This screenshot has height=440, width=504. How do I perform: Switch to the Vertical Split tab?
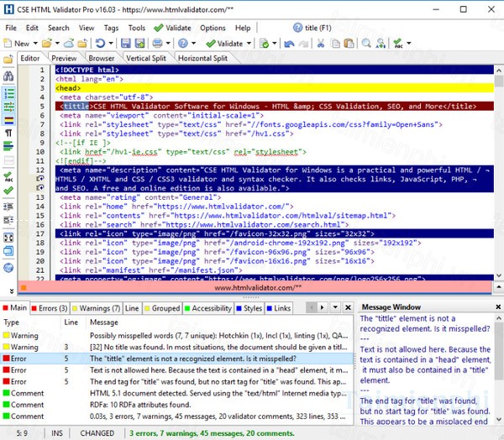146,58
